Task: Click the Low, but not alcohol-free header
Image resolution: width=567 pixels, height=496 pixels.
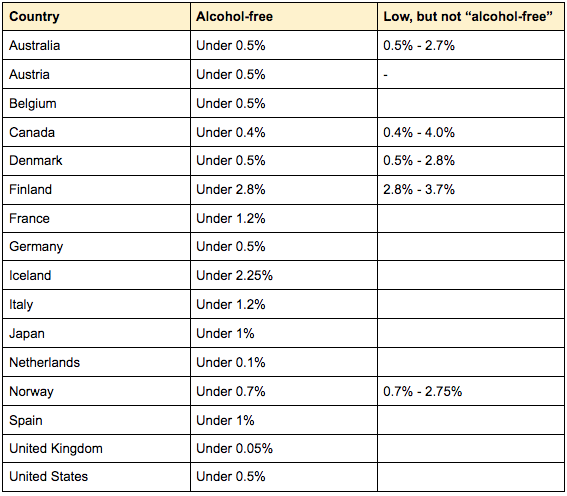Action: click(471, 17)
